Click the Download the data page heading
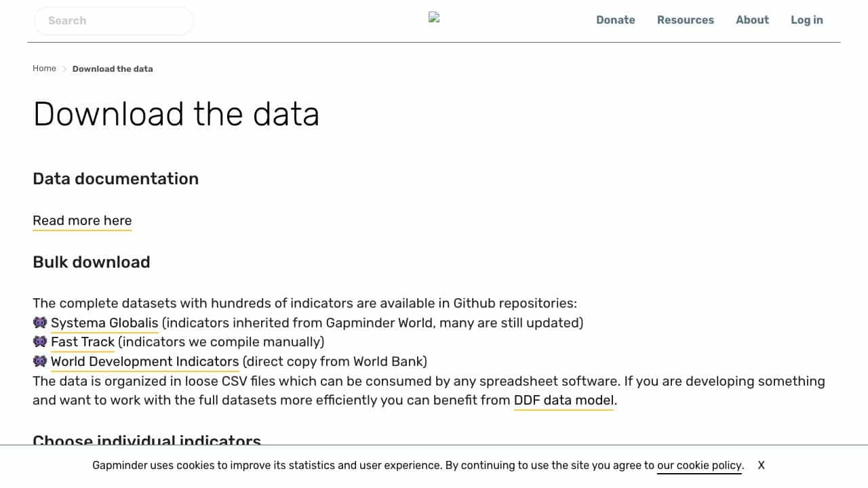This screenshot has width=868, height=488. (x=176, y=114)
